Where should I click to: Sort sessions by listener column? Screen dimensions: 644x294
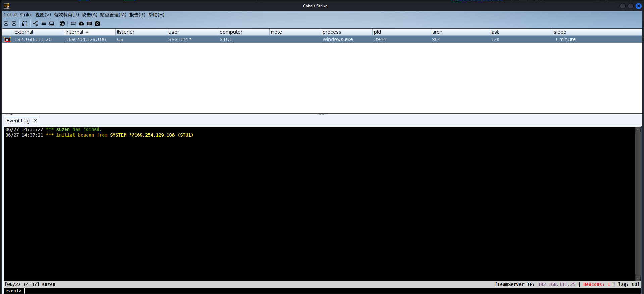click(141, 32)
